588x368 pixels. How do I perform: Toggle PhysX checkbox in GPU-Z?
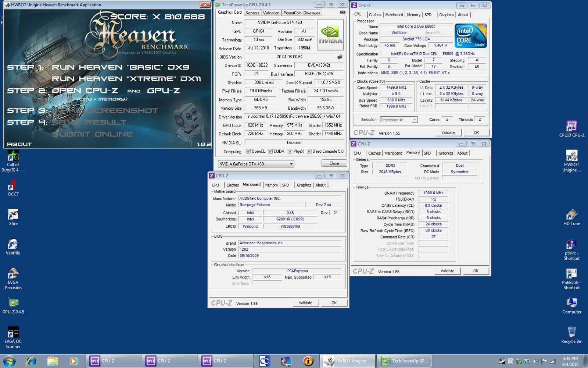coord(290,151)
